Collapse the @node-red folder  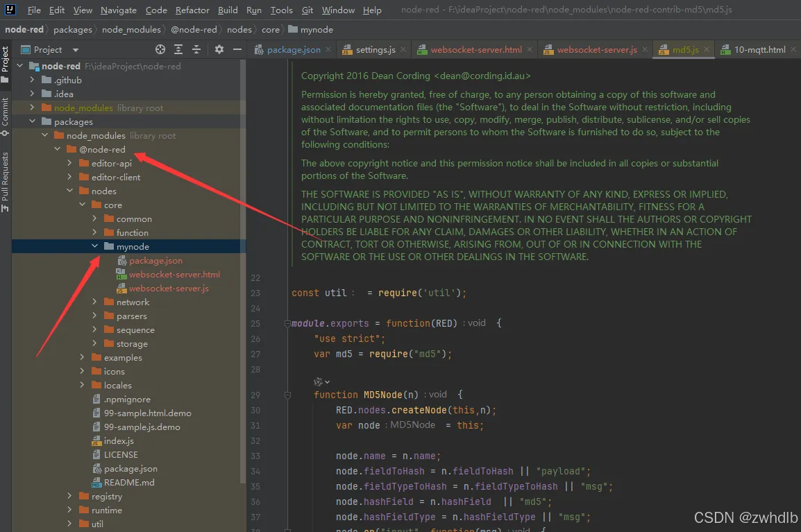57,149
